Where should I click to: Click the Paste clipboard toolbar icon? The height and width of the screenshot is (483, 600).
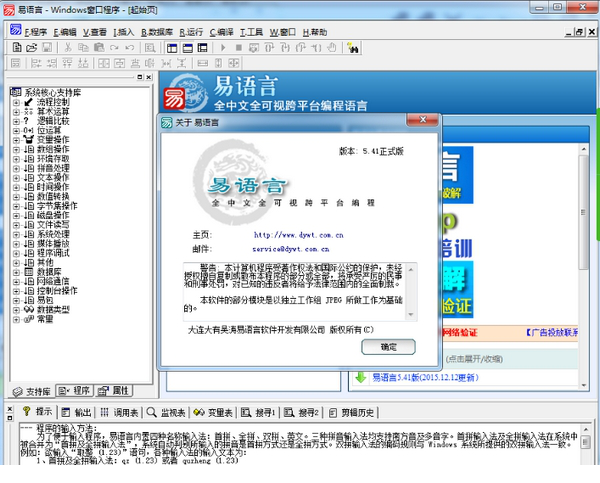pyautogui.click(x=99, y=47)
